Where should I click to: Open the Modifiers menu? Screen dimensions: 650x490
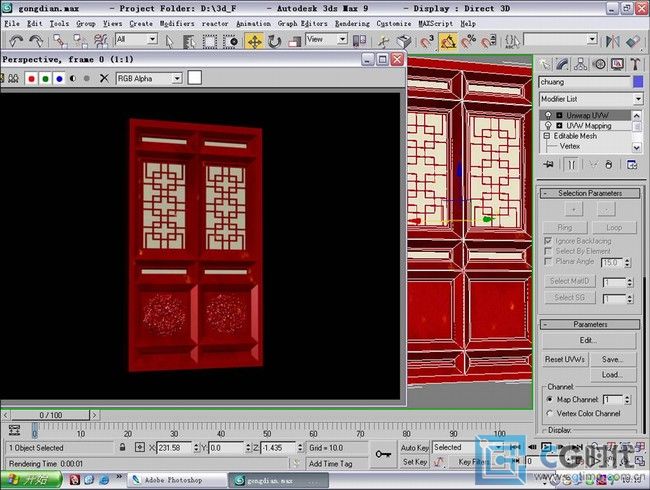177,24
